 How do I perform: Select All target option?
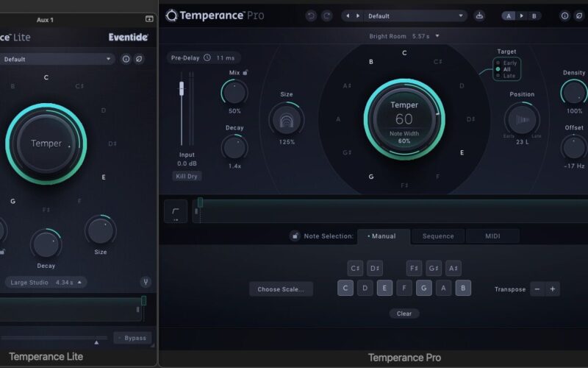click(x=503, y=69)
